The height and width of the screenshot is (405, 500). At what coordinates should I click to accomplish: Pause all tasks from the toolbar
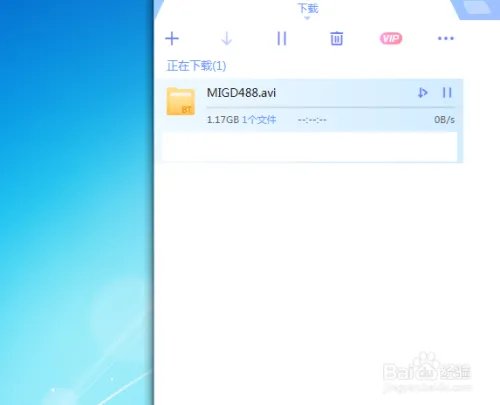point(282,39)
